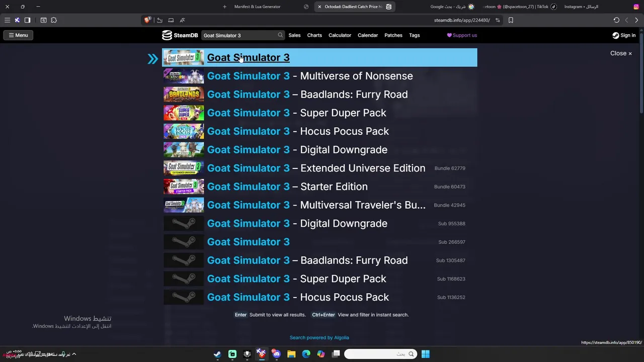The image size is (644, 362).
Task: Click the Bundle 62779 label
Action: pos(450,168)
